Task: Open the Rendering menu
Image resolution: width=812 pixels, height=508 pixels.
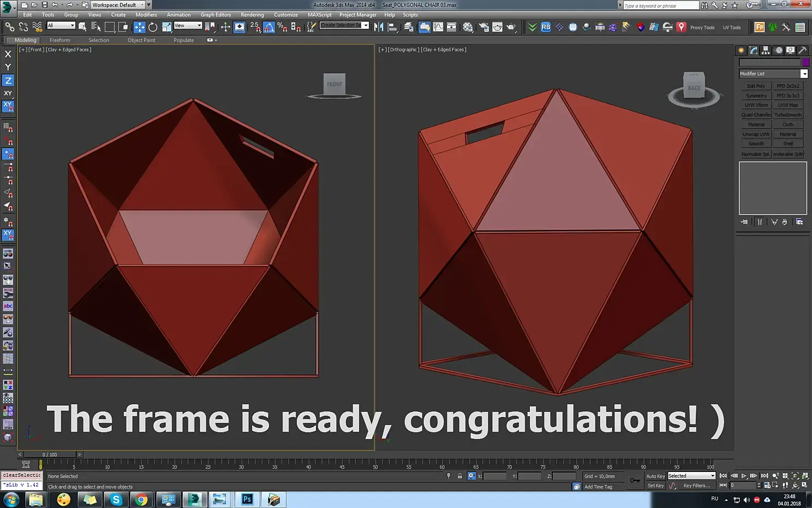Action: 252,15
